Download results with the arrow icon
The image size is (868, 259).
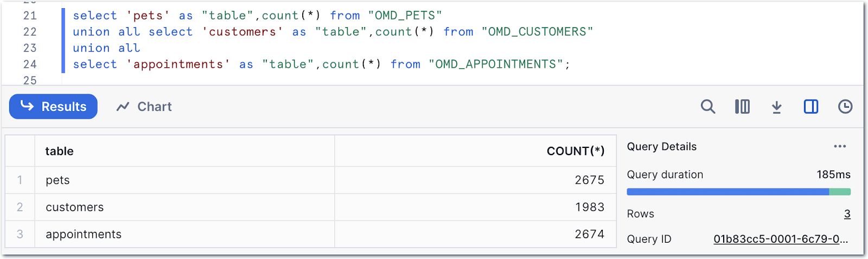click(776, 107)
